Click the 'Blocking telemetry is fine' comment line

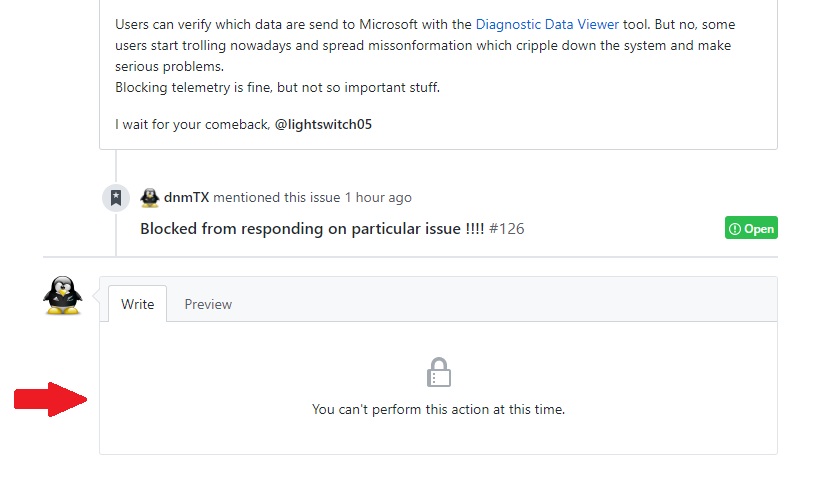[278, 87]
